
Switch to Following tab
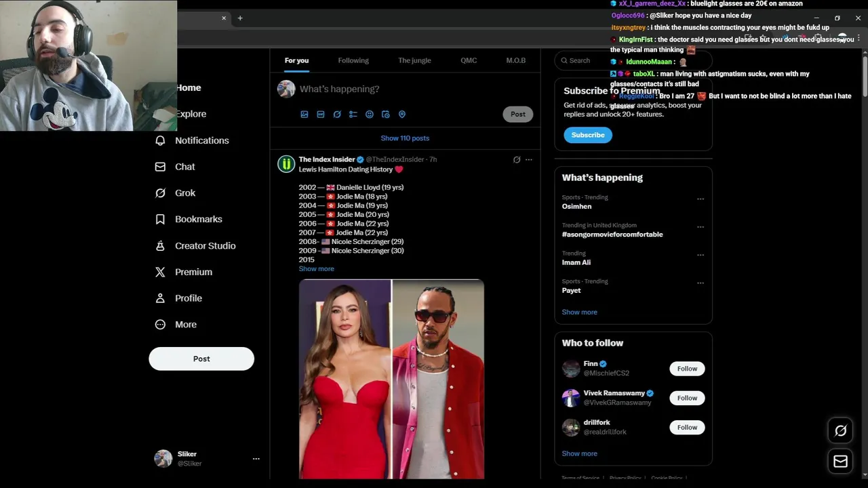coord(353,60)
